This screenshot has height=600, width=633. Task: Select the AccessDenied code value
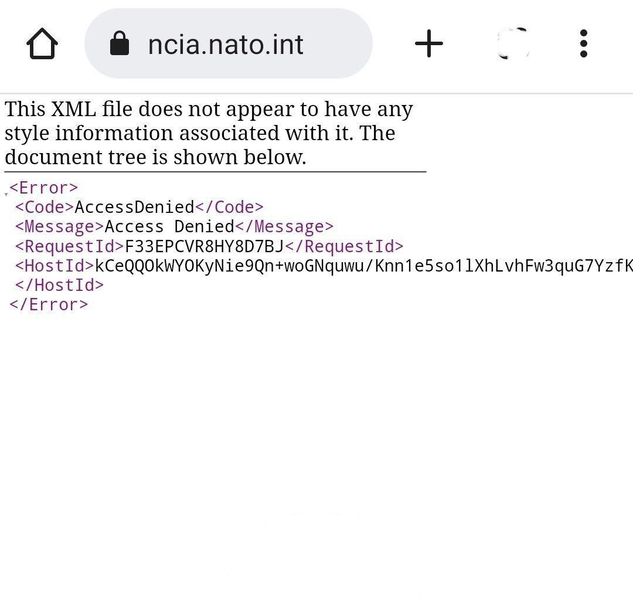click(134, 207)
